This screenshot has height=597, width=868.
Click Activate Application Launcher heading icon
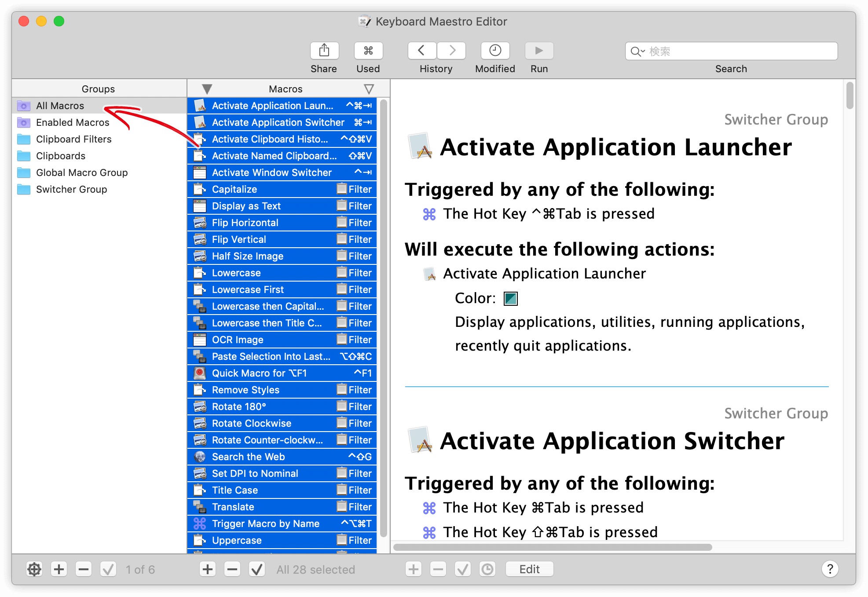coord(421,147)
